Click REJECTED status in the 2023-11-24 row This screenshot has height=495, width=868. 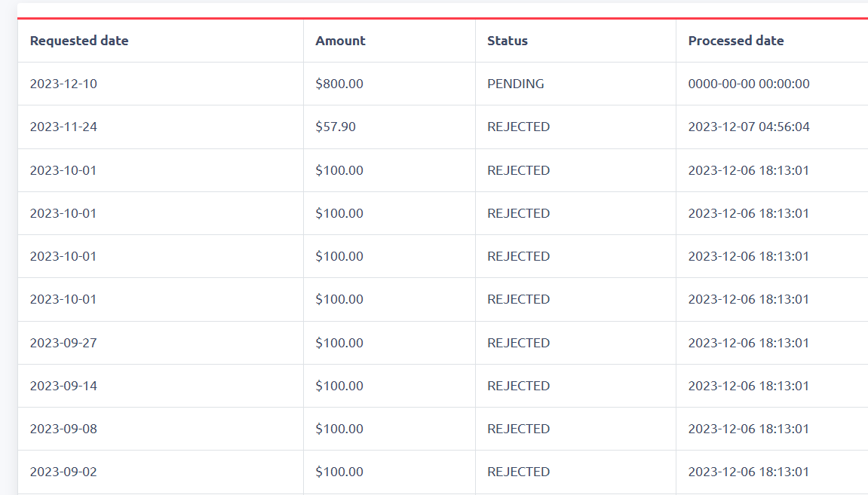tap(519, 127)
